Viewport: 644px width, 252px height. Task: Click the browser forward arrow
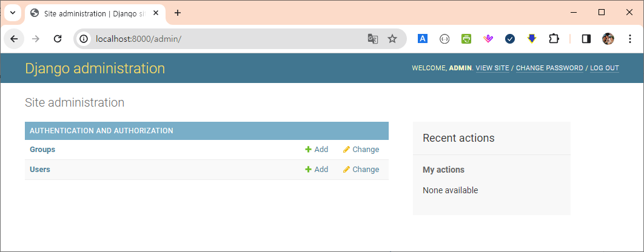click(36, 39)
